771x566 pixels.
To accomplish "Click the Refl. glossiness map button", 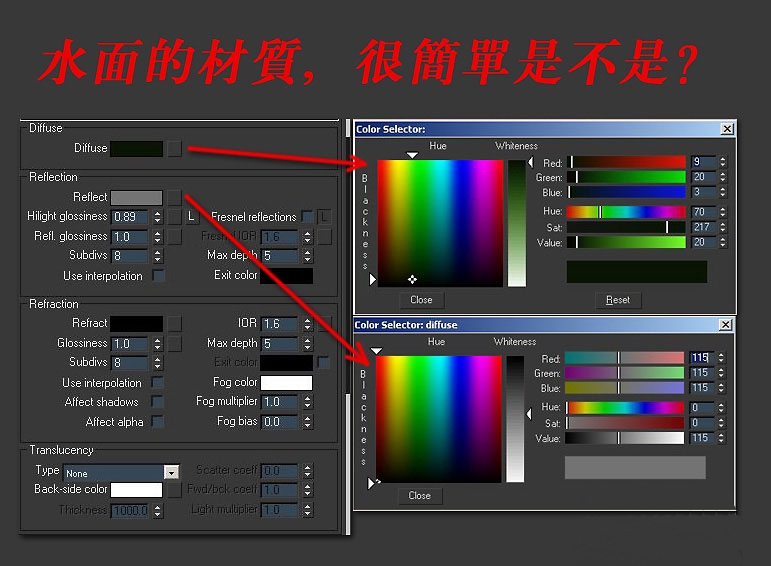I will point(174,237).
